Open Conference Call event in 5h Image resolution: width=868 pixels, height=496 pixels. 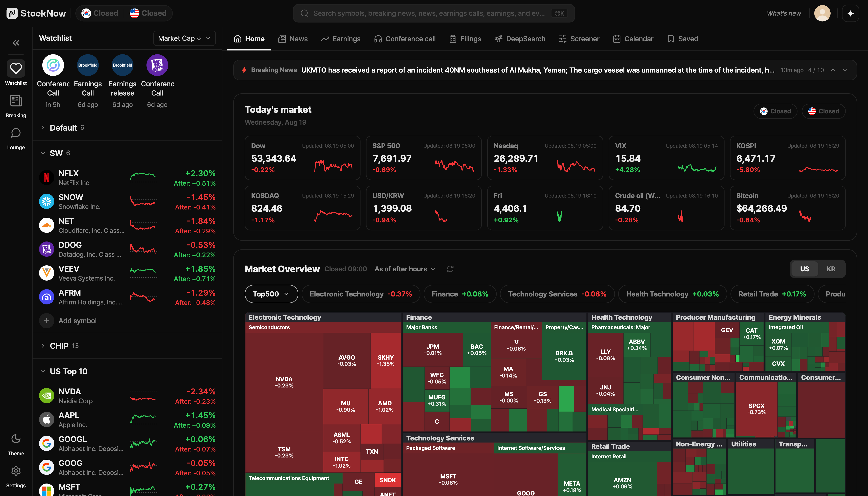coord(53,81)
